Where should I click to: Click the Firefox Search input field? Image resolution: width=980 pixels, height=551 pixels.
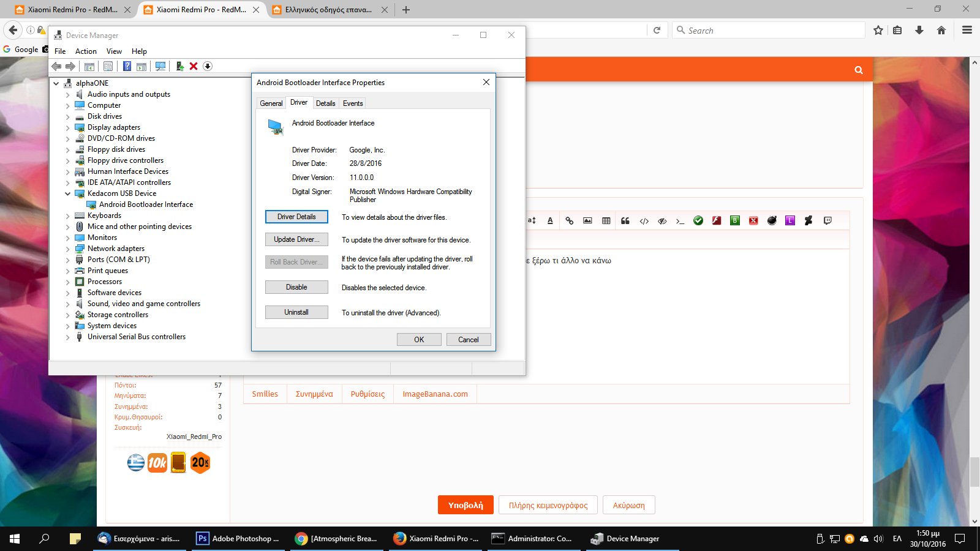(769, 30)
